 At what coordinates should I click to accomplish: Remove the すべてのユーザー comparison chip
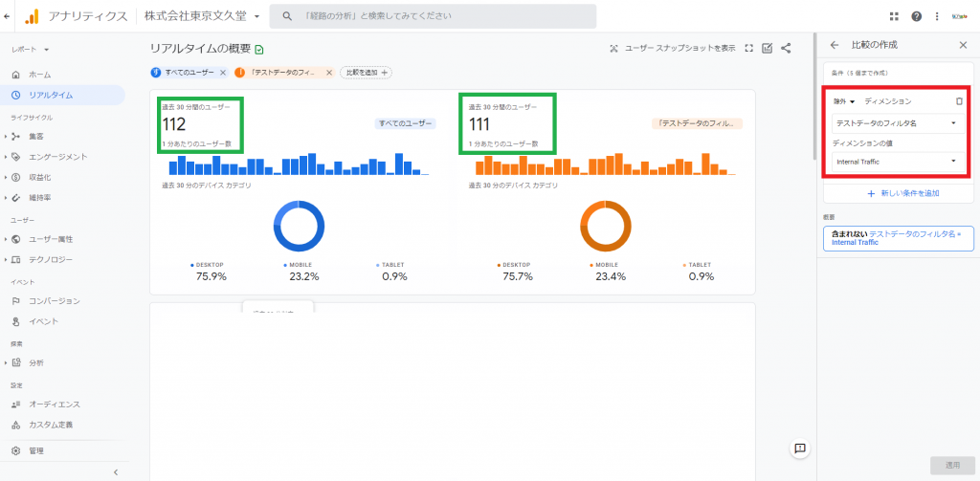(x=223, y=73)
